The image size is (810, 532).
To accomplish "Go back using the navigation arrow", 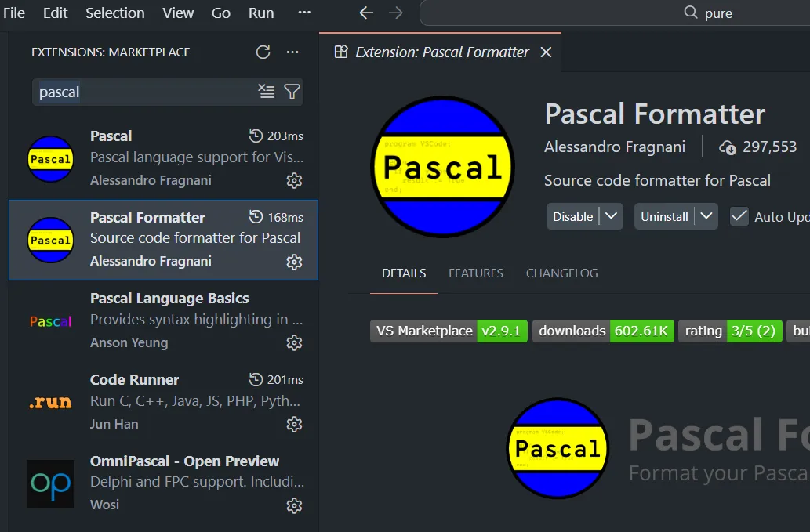I will [366, 13].
